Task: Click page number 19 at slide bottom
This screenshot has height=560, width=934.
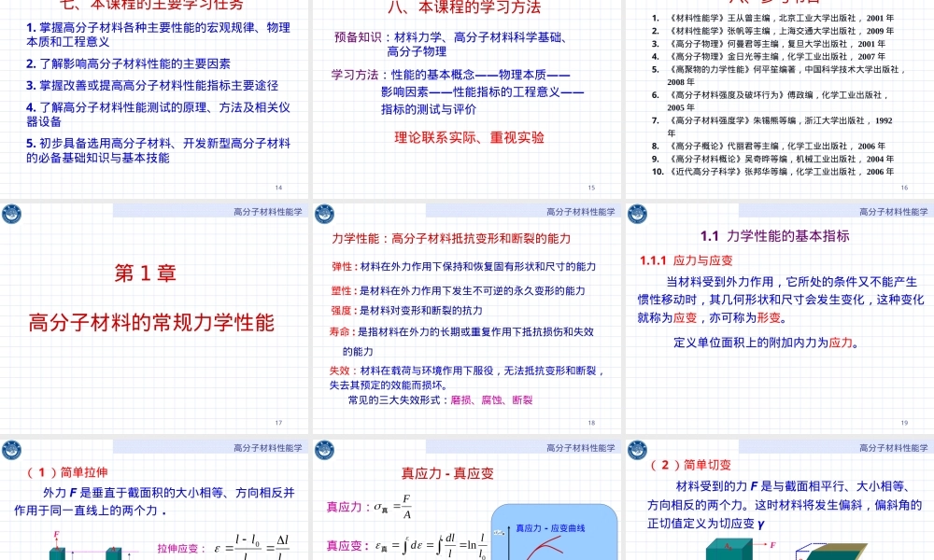Action: pyautogui.click(x=904, y=423)
